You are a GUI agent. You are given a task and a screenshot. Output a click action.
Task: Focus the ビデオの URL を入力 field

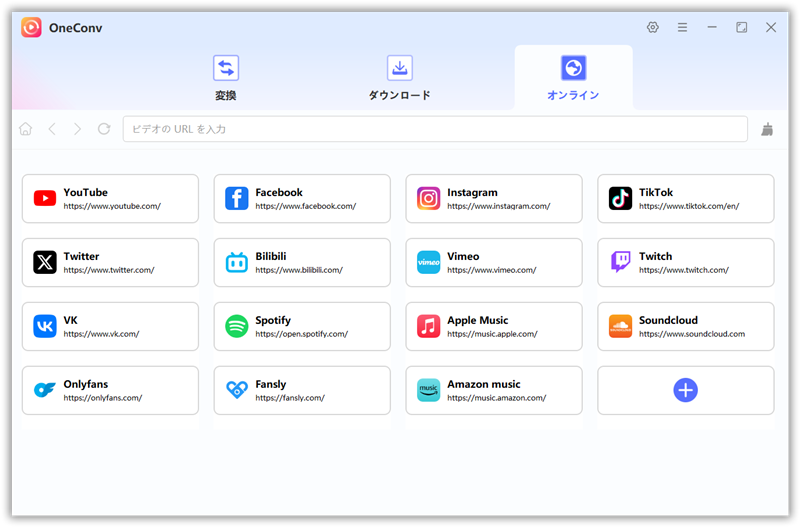tap(435, 129)
